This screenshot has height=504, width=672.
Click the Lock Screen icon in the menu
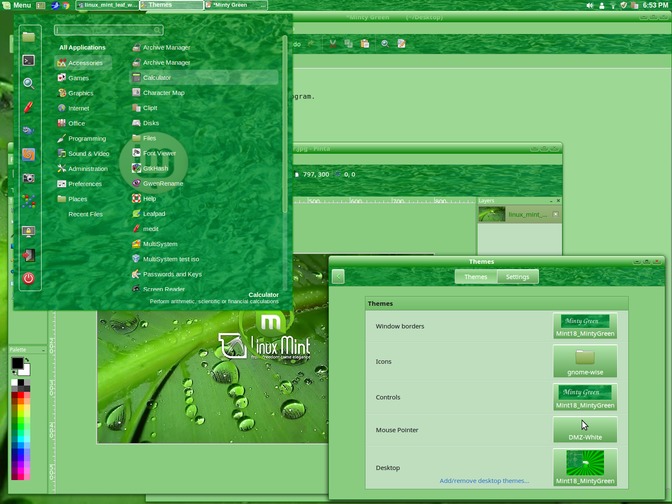pyautogui.click(x=29, y=232)
